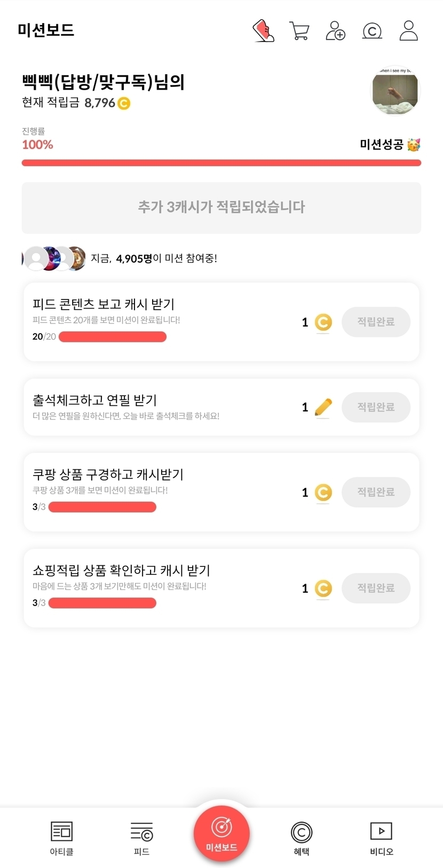The image size is (443, 868).
Task: Switch to the 피드 tab
Action: [141, 838]
